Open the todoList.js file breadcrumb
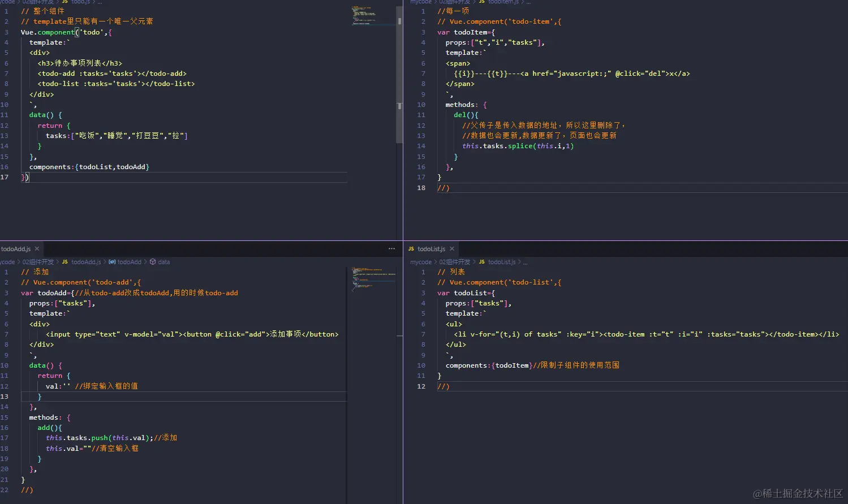 tap(502, 262)
